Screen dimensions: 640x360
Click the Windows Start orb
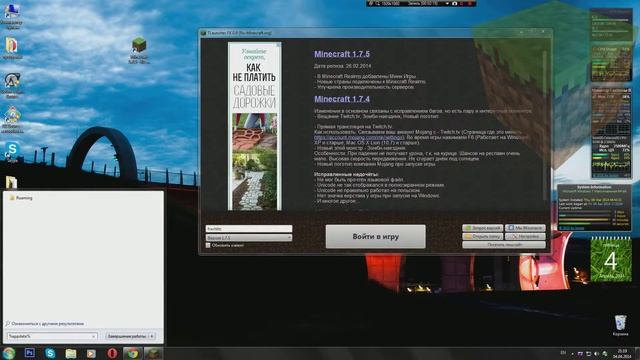pyautogui.click(x=9, y=353)
